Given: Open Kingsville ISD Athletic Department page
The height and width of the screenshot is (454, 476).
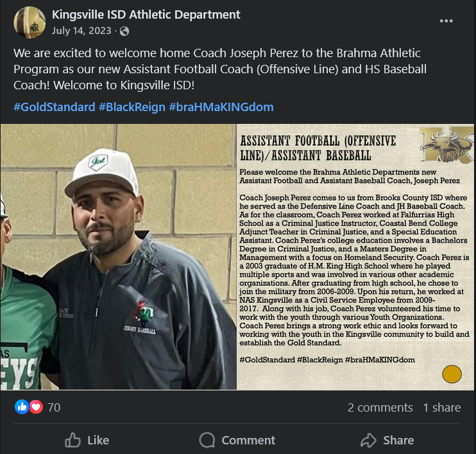Looking at the screenshot, I should click(146, 15).
